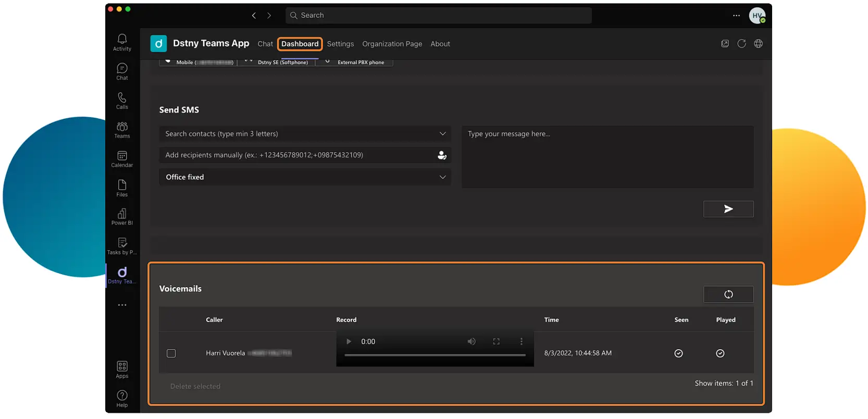This screenshot has width=868, height=419.
Task: Click the top Search box
Action: [439, 16]
